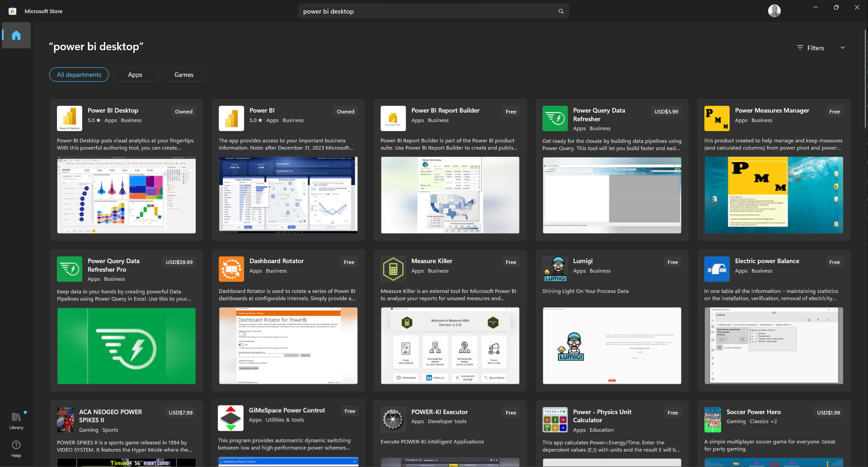Open the Electric power Balance screenshot

(x=774, y=346)
